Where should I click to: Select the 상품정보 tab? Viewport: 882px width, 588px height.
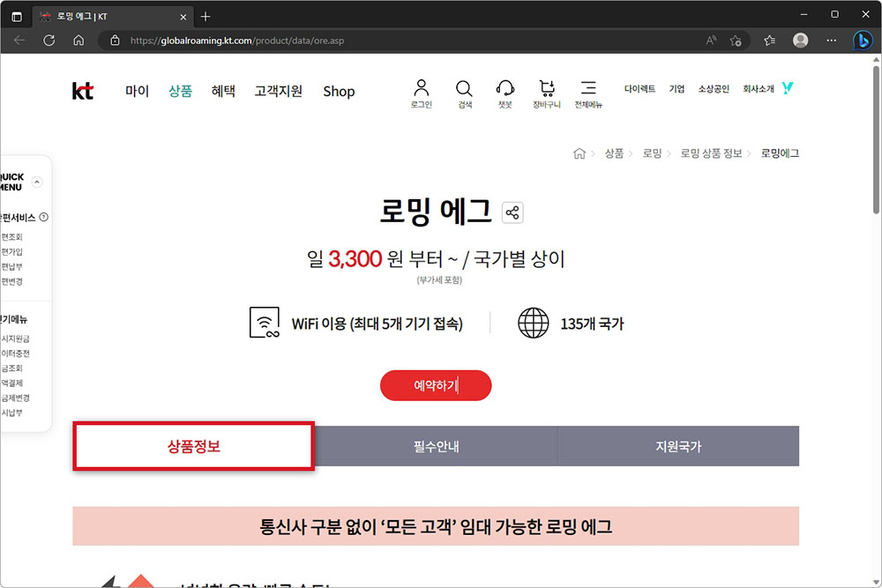tap(193, 446)
